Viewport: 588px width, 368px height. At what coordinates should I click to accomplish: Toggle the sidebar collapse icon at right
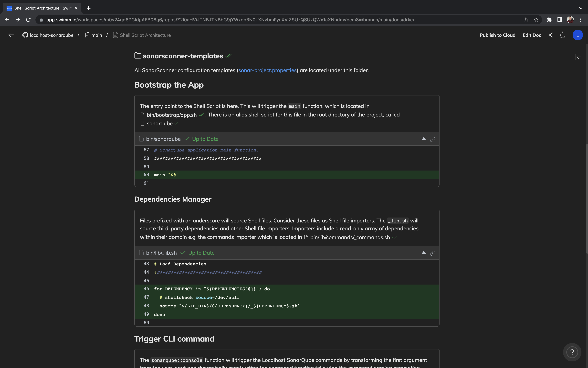578,57
